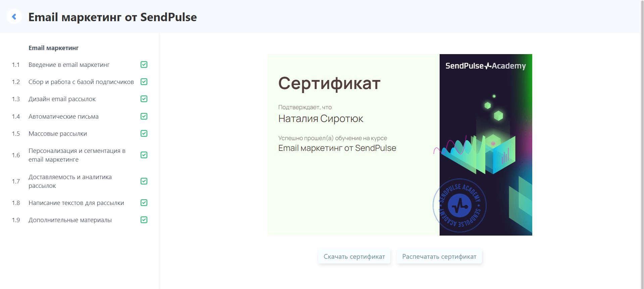Open lesson 1.6 Персонализация и сегментация
Viewport: 644px width, 289px height.
pyautogui.click(x=77, y=155)
